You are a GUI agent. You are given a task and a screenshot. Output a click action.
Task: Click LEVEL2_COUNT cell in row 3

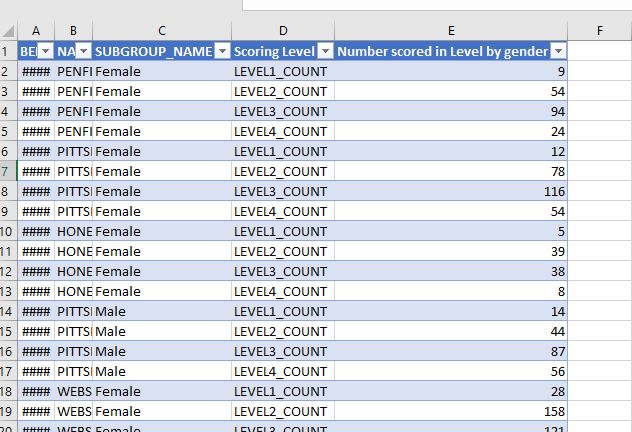283,91
